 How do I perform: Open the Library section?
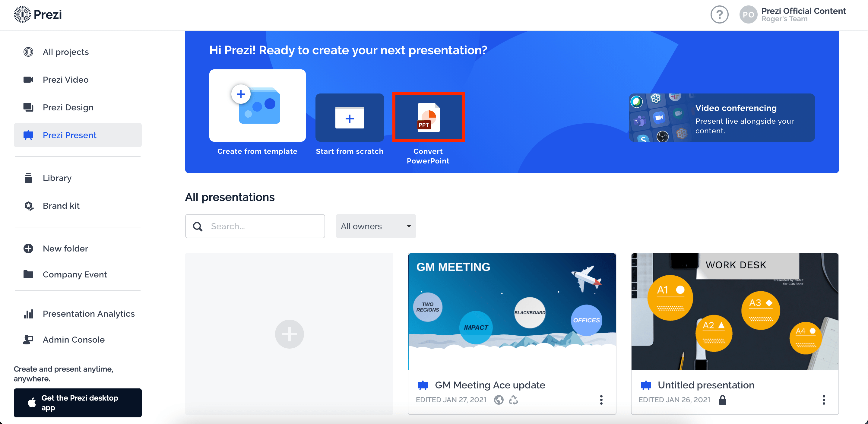click(57, 178)
